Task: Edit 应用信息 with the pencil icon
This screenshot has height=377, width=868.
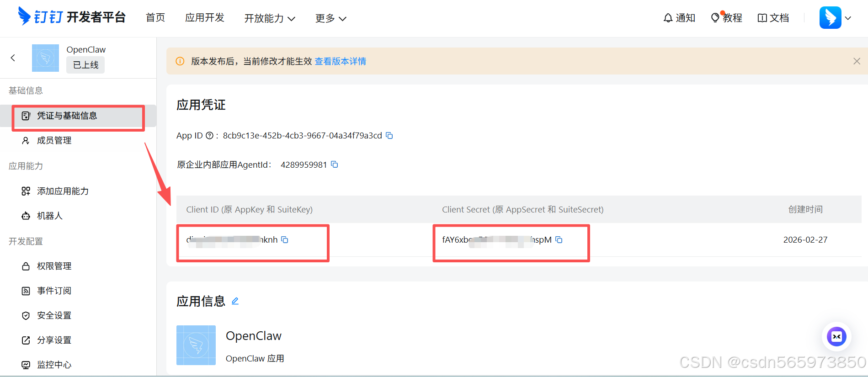Action: 235,301
